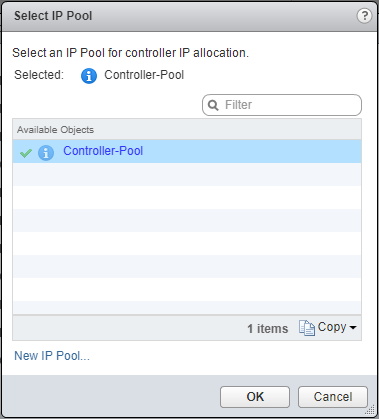
Task: Expand the Copy dropdown arrow
Action: tap(353, 328)
